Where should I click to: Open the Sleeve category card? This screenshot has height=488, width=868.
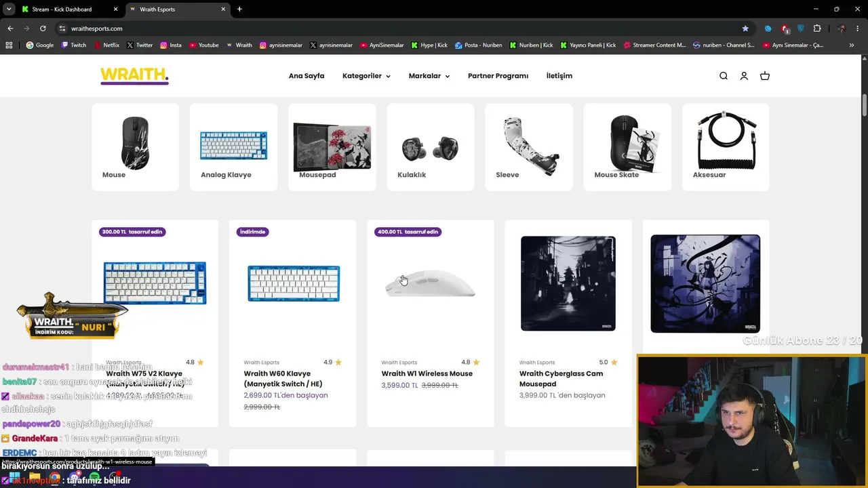(529, 147)
